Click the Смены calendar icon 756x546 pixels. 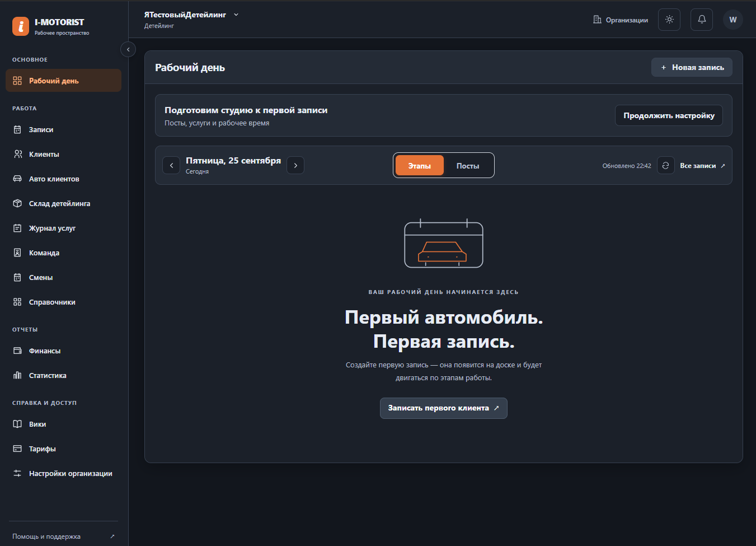tap(17, 278)
